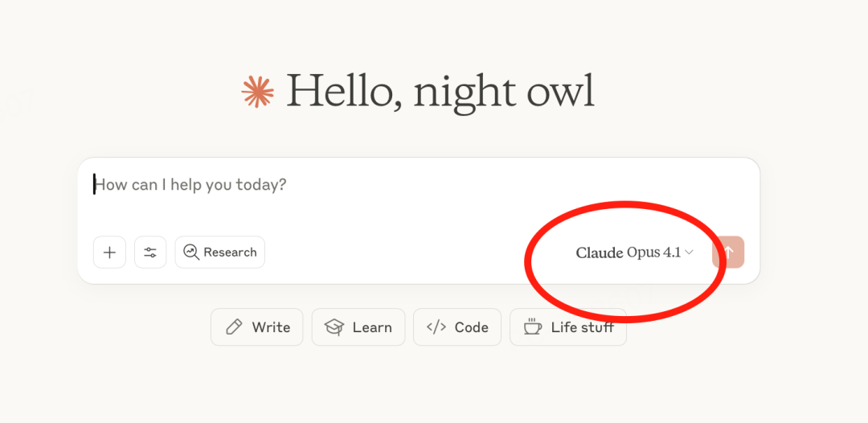Click the "Hello, night owl" greeting heading
Screen dimensions: 868x423
click(440, 92)
